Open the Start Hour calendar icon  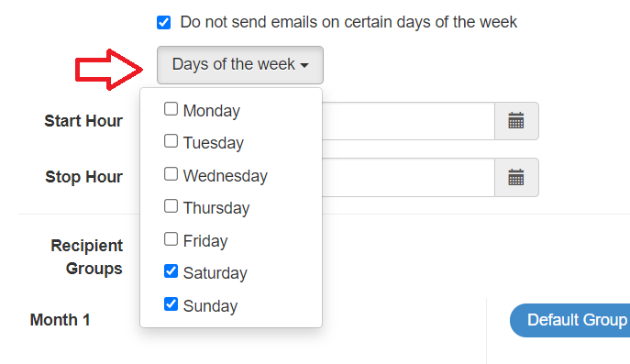(516, 121)
